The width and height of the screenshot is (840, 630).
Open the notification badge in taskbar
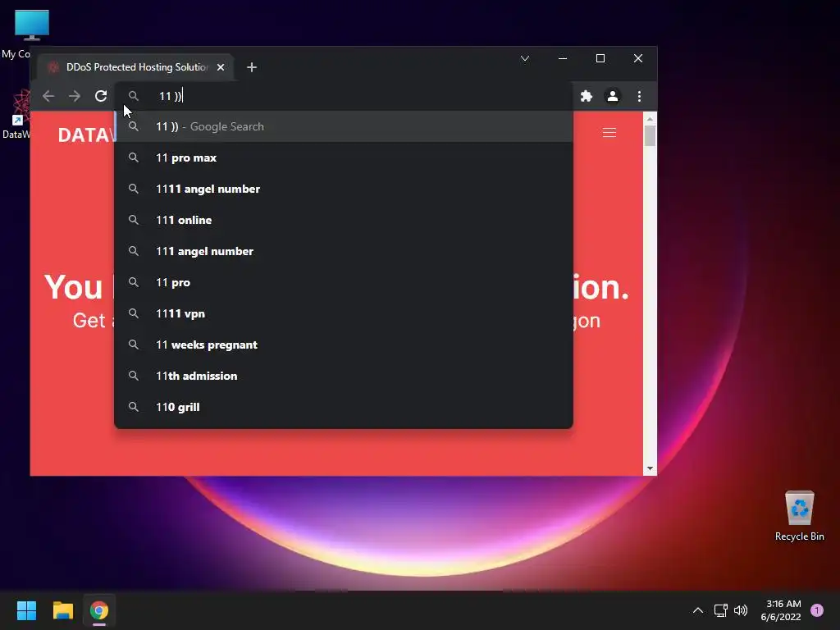pyautogui.click(x=817, y=610)
